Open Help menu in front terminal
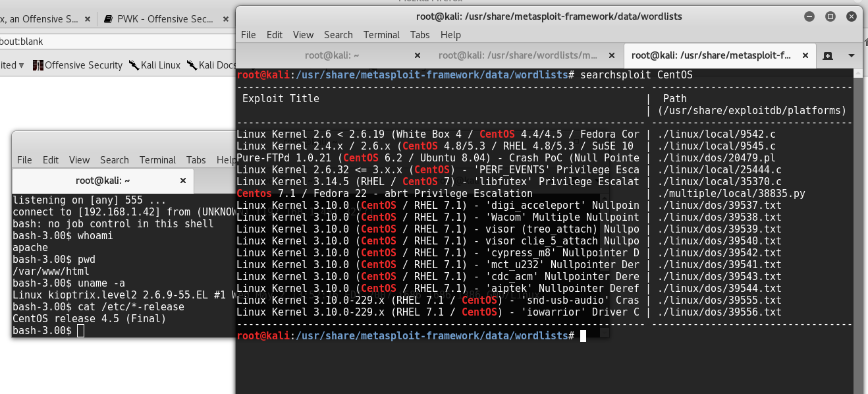Viewport: 868px width, 394px height. click(x=450, y=35)
